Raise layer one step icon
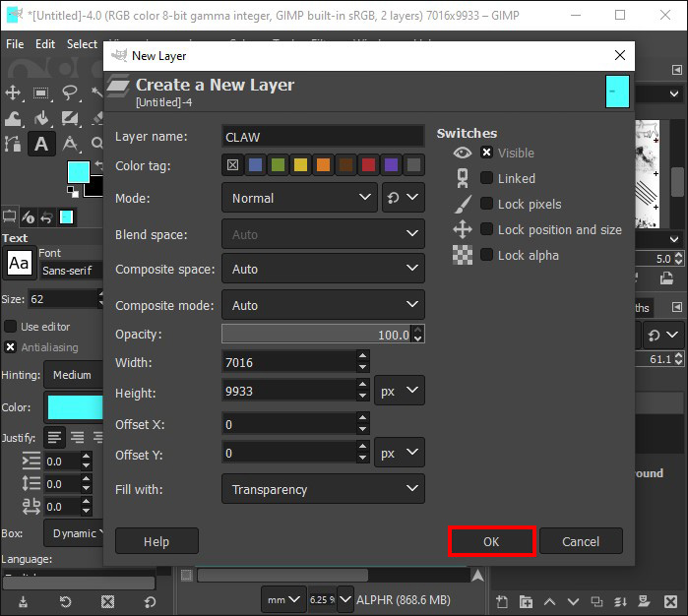This screenshot has width=688, height=616. pyautogui.click(x=549, y=601)
